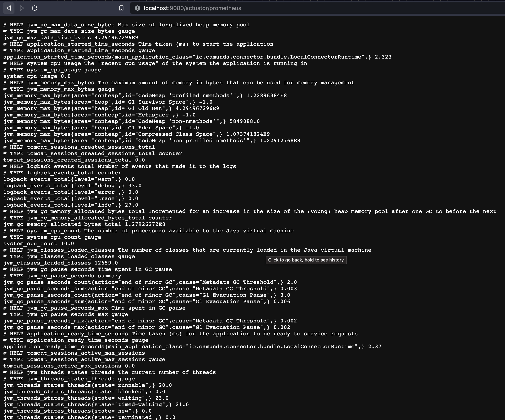Click the browser Back navigation arrow
Screen dimensions: 505x420
[9, 8]
